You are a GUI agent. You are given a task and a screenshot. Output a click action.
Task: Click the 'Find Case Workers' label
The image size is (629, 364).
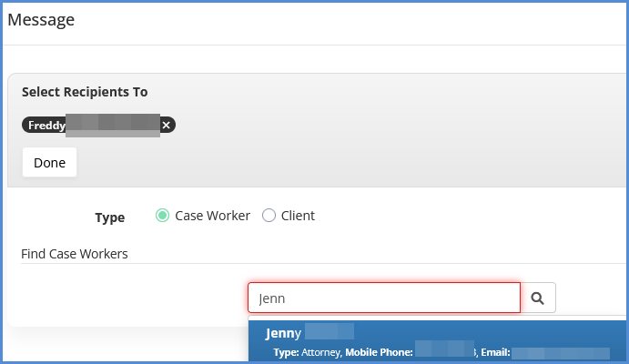coord(75,254)
